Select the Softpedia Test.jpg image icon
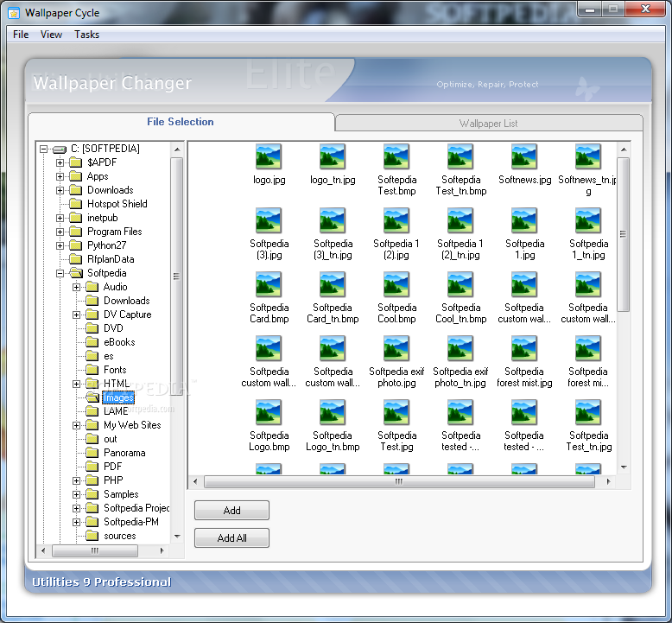 (396, 412)
